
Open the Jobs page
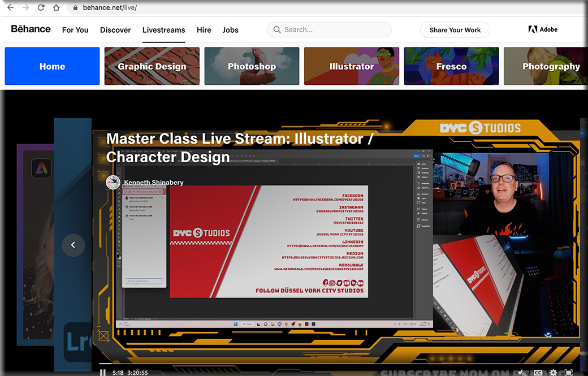tap(230, 30)
